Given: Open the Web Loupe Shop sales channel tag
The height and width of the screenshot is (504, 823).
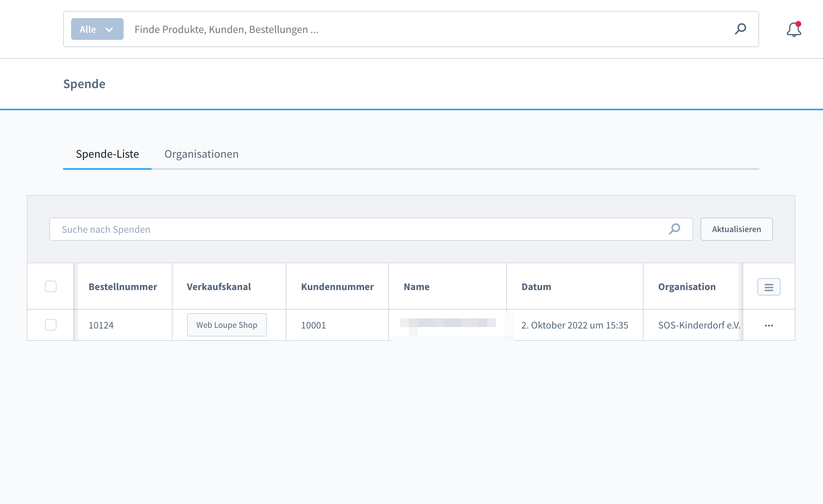Looking at the screenshot, I should tap(227, 325).
